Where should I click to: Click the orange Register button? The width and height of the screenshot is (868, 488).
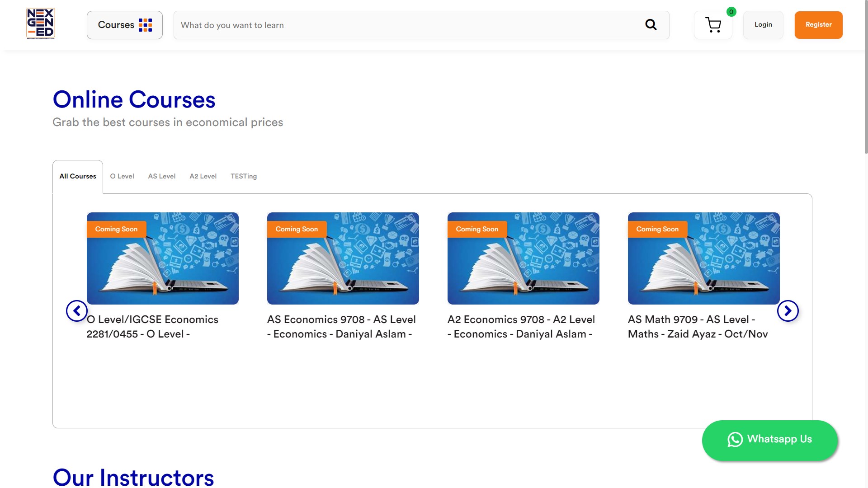(x=818, y=25)
